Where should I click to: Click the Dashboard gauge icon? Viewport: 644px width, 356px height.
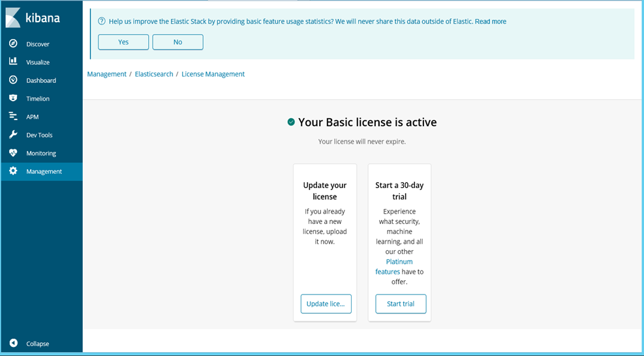[13, 80]
